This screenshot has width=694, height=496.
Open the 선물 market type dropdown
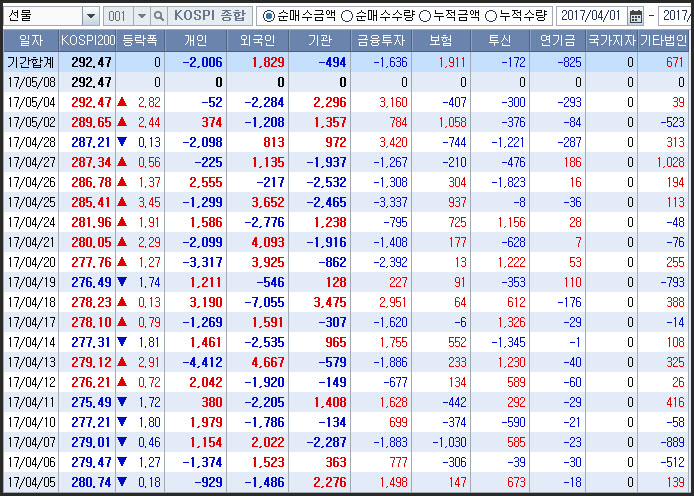(x=91, y=16)
